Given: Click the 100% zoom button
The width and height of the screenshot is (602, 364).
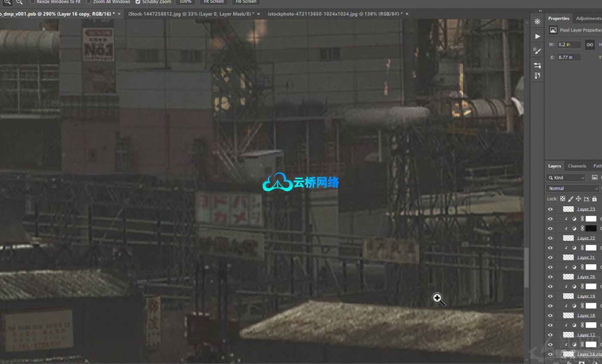Looking at the screenshot, I should pos(185,2).
